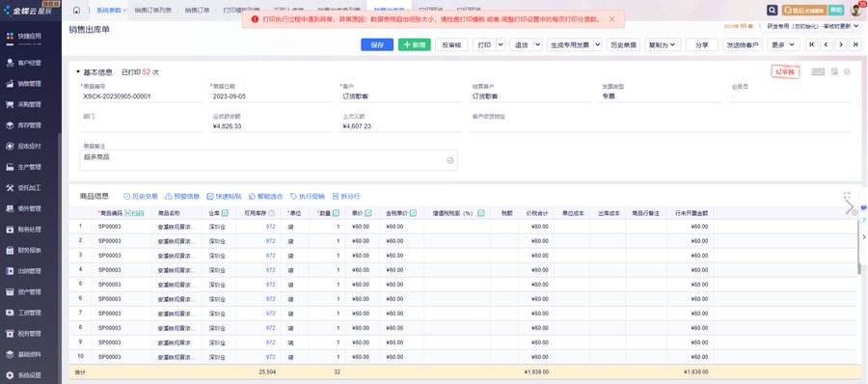Open 生产管理 sidebar module
Image resolution: width=868 pixels, height=384 pixels.
24,167
